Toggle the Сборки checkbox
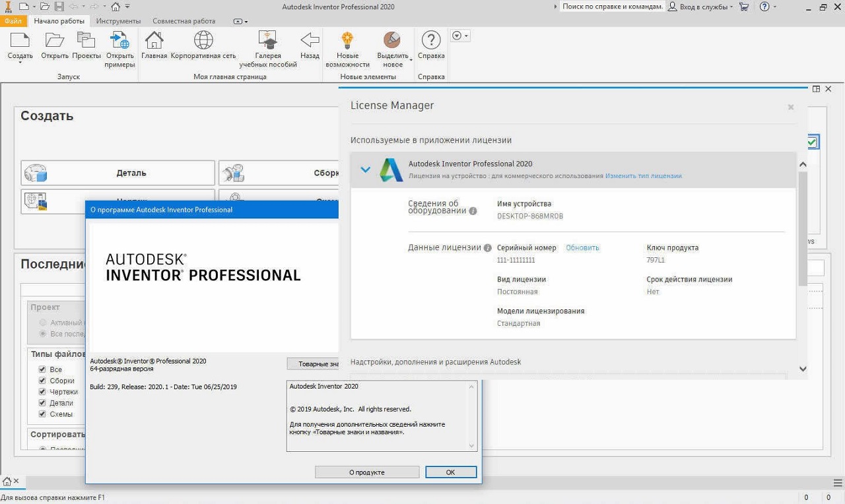 (x=42, y=381)
